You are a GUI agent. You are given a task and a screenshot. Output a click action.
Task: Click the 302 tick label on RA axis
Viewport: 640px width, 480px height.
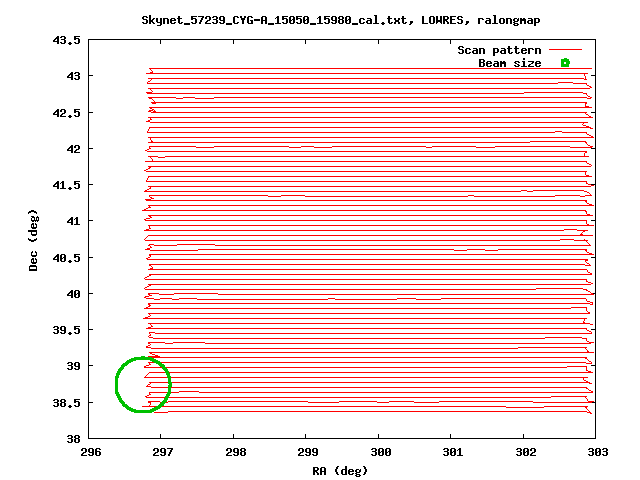point(525,452)
